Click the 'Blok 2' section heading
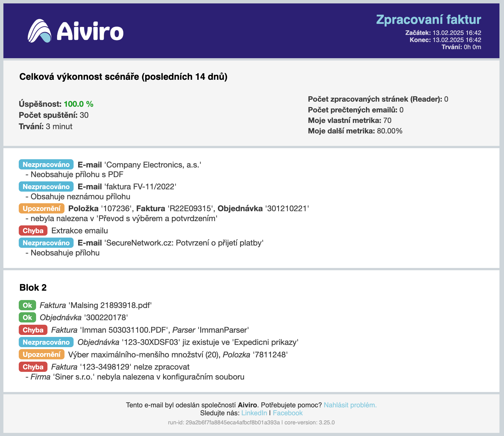The width and height of the screenshot is (504, 436). 33,288
